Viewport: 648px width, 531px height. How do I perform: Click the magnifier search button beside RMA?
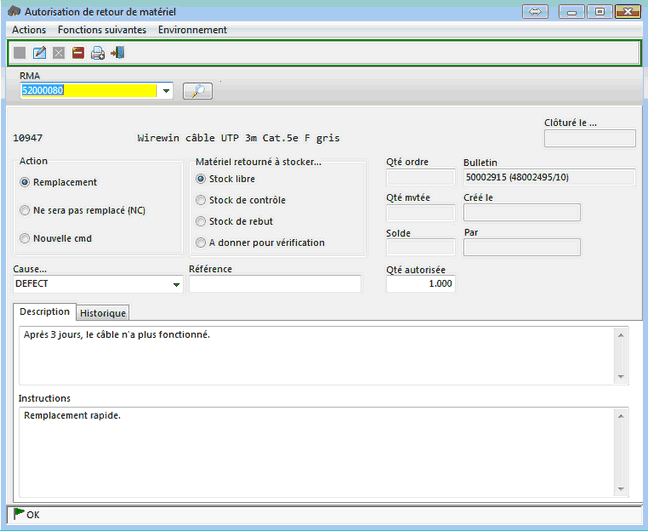[197, 91]
